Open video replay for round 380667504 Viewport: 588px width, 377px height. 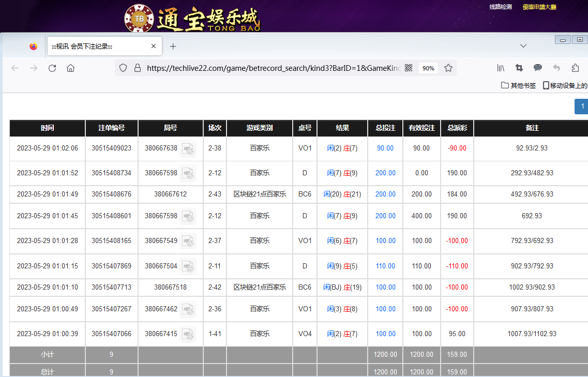(188, 266)
